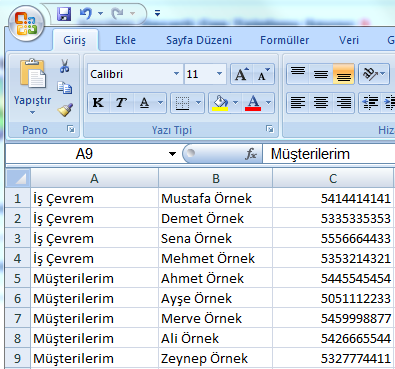Toggle bold with the K button
The width and height of the screenshot is (395, 369).
coord(98,102)
